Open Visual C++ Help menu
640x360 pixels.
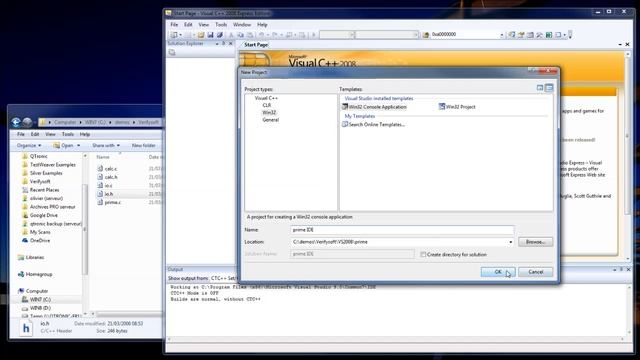262,24
